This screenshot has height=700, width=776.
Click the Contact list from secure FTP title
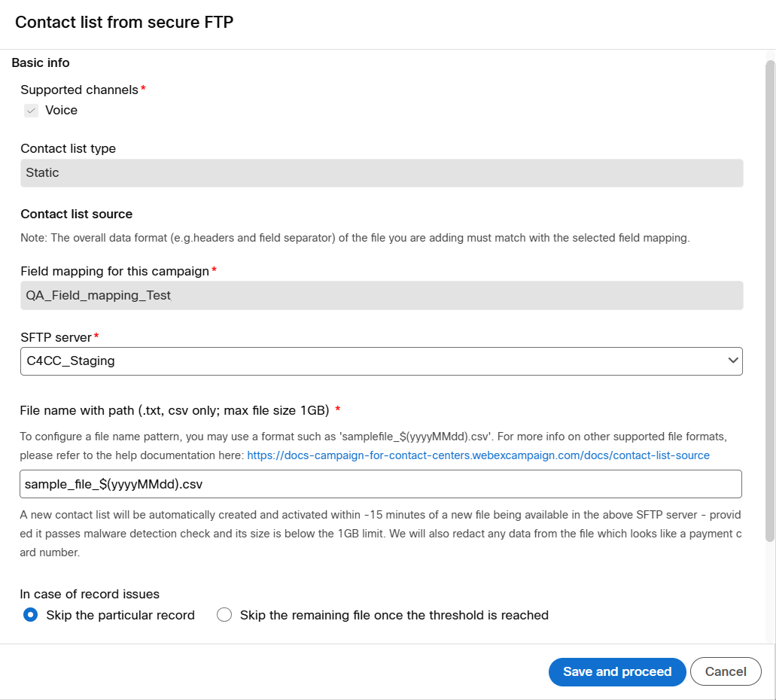124,23
